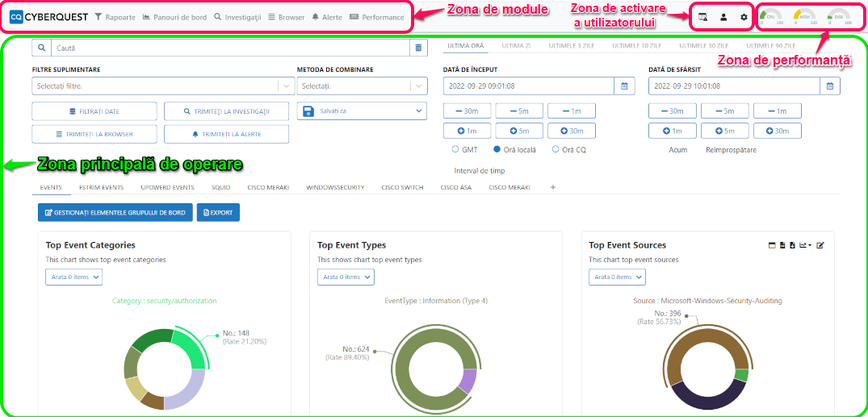Viewport: 868px width, 417px height.
Task: Click Trimiteți la alerte button
Action: [226, 134]
